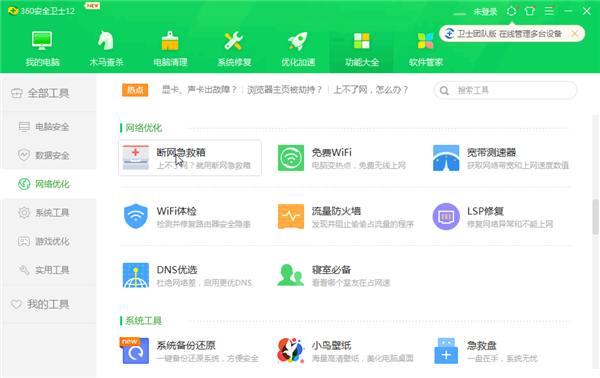
Task: Open 软件管家 colorful icon
Action: tap(426, 41)
